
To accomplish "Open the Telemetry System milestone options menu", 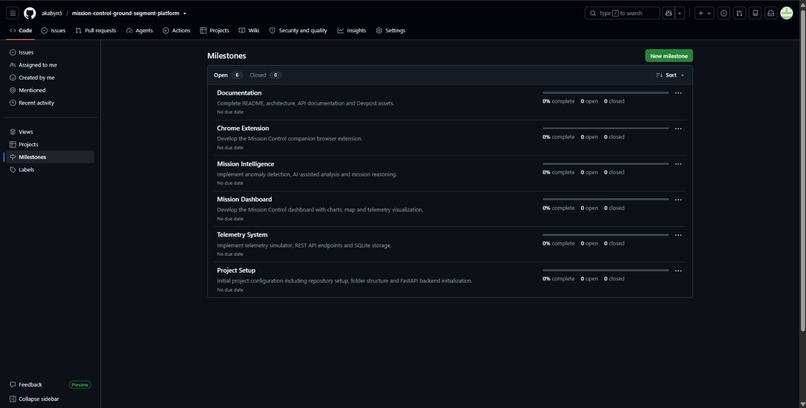I will (678, 235).
